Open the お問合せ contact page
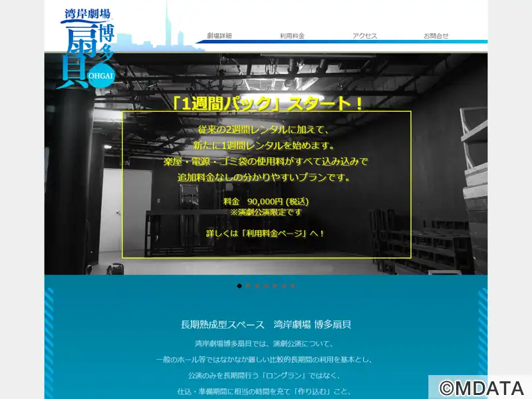 point(436,36)
